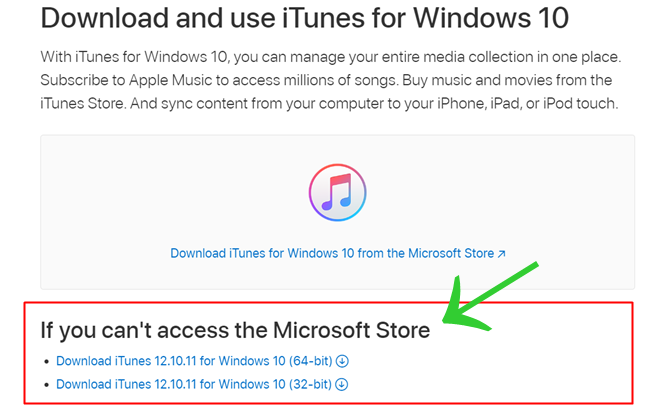Click the 'If you can't access the Microsoft Store' heading

(235, 330)
